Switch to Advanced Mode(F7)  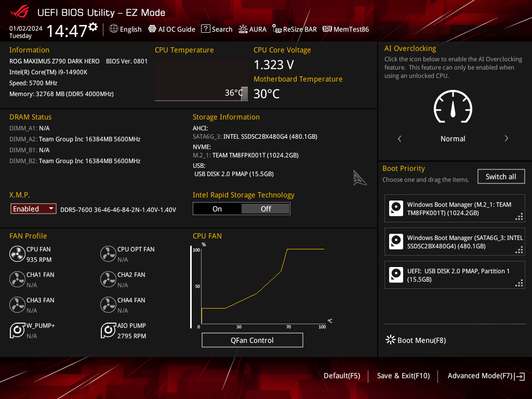(x=486, y=376)
